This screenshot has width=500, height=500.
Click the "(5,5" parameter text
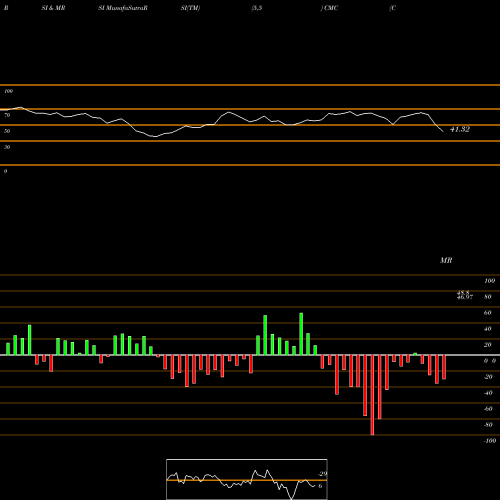[257, 8]
